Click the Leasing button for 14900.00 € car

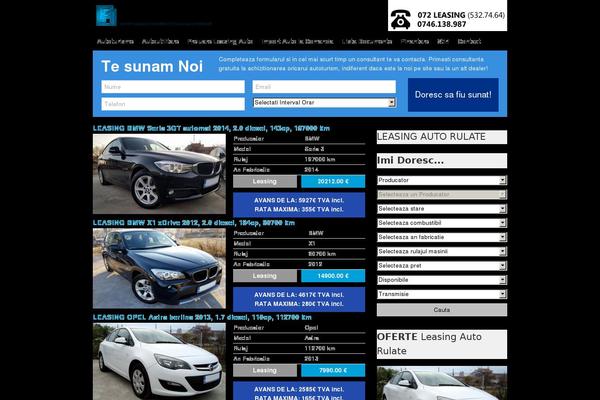265,276
